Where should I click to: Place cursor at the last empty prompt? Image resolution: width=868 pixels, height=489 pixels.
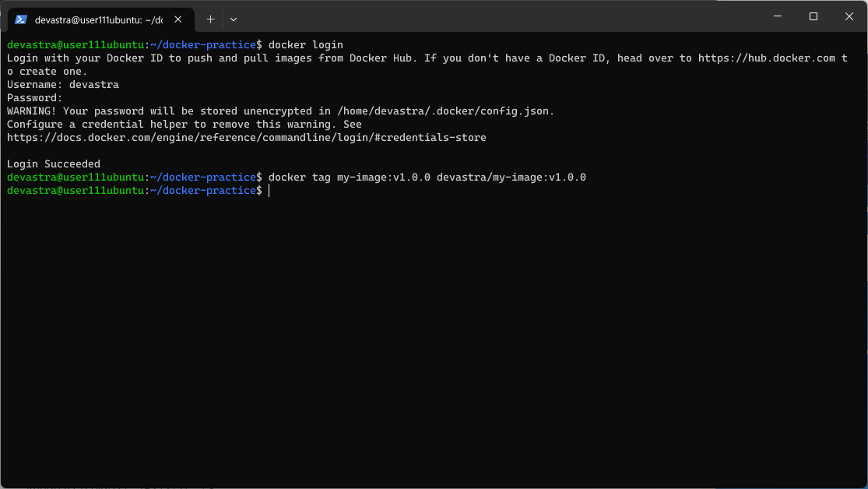tap(269, 191)
